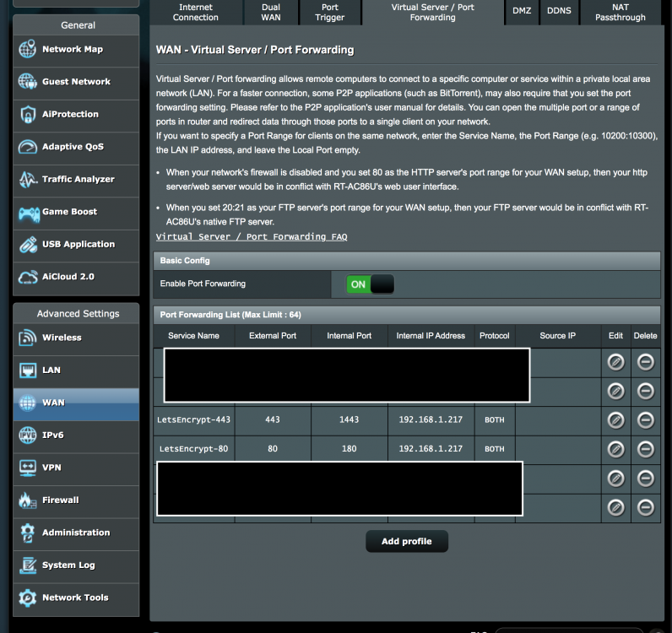Open the IPv6 globe icon
The image size is (672, 633).
click(27, 435)
